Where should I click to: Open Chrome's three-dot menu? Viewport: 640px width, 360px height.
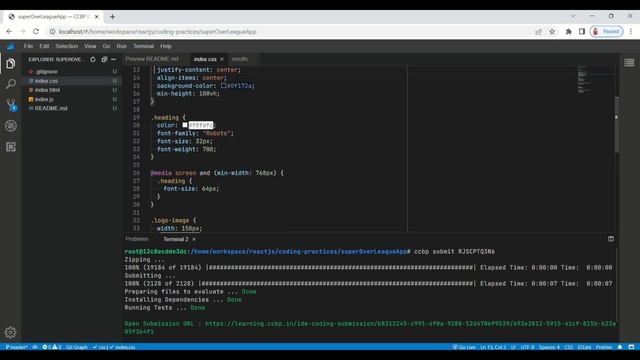coord(631,31)
